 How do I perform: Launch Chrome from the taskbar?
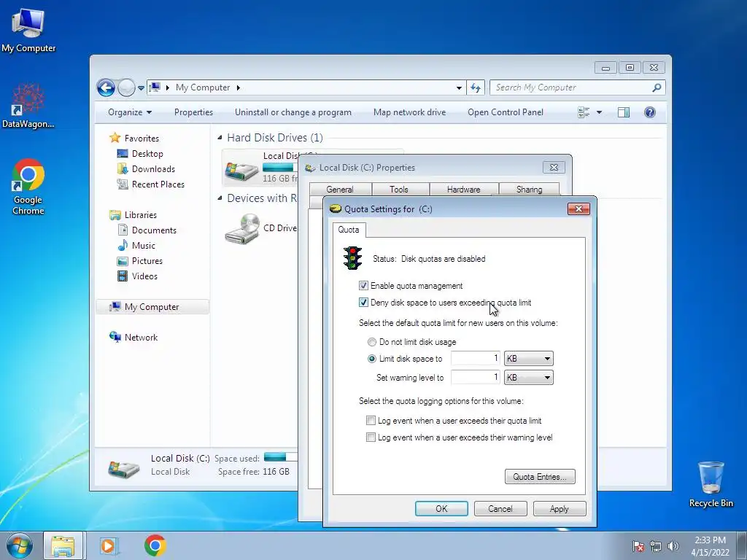point(155,545)
